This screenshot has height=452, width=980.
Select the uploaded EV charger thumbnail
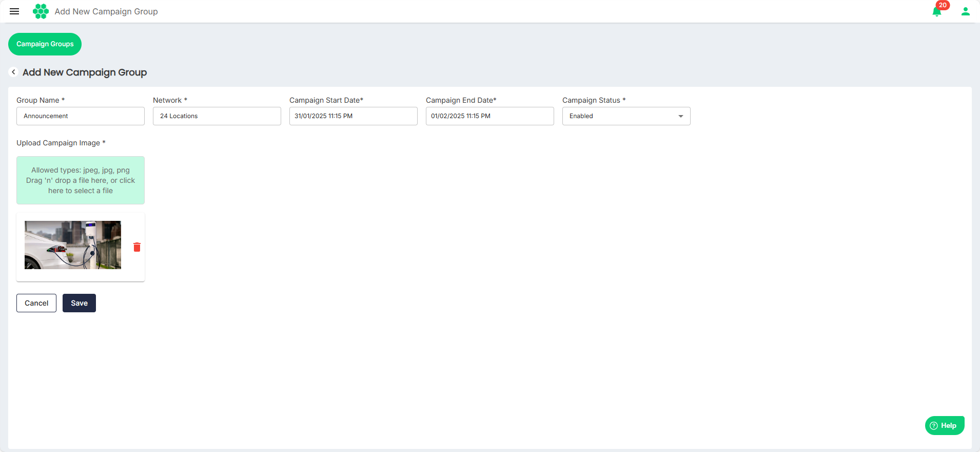coord(73,245)
